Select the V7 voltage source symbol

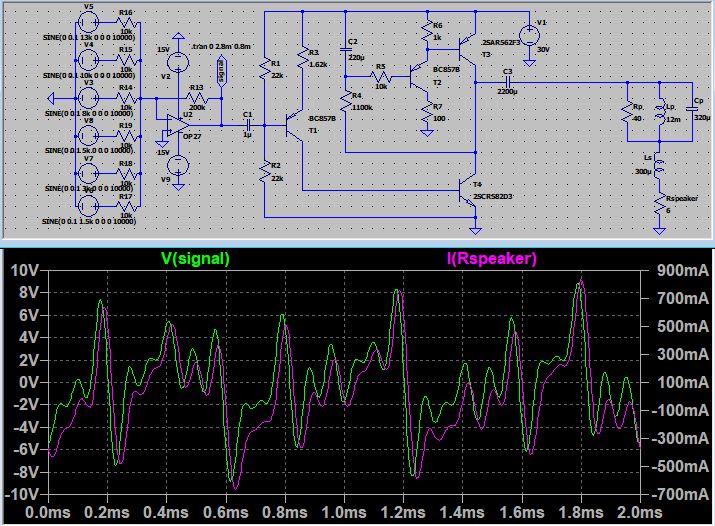click(88, 173)
